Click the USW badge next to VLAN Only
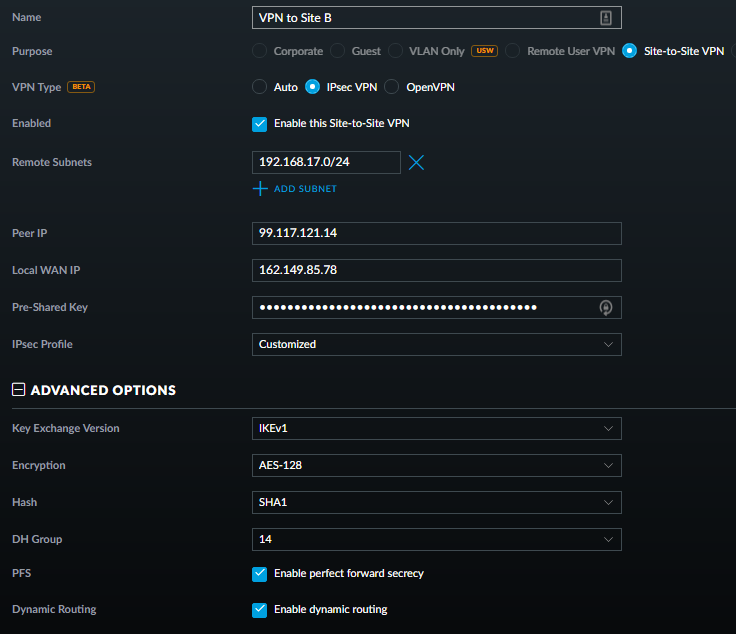 tap(484, 51)
